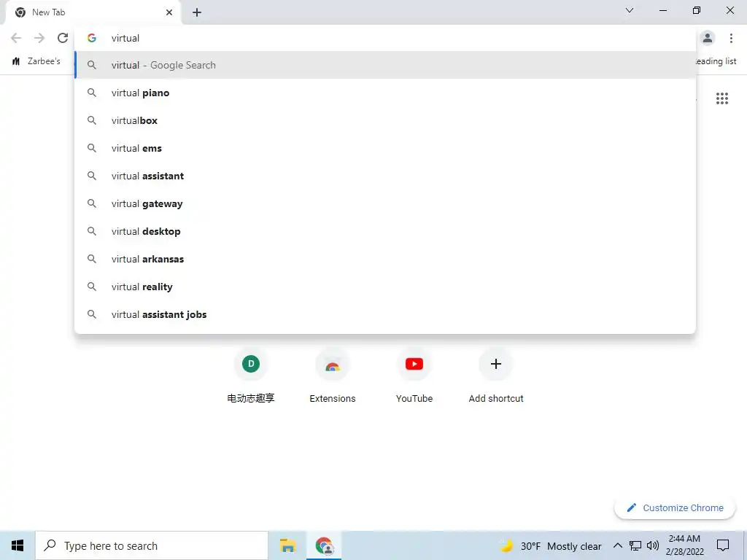Open File Explorer from the taskbar
Image resolution: width=747 pixels, height=560 pixels.
click(287, 545)
